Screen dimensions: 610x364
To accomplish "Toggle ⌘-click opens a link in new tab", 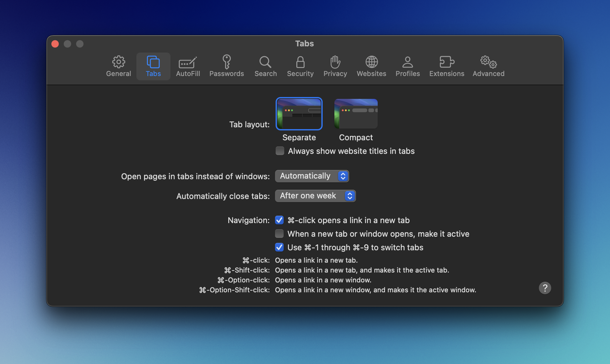I will click(279, 220).
